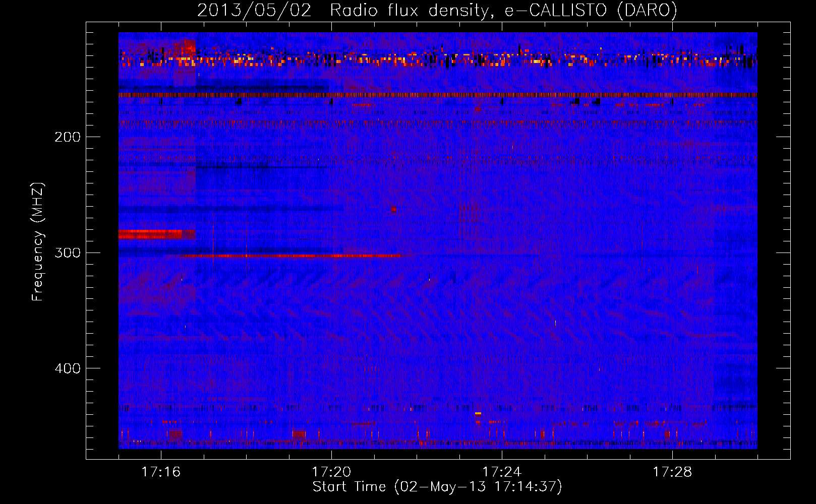Click the bright red burst near 285 MHz
Image resolution: width=816 pixels, height=504 pixels.
[156, 234]
